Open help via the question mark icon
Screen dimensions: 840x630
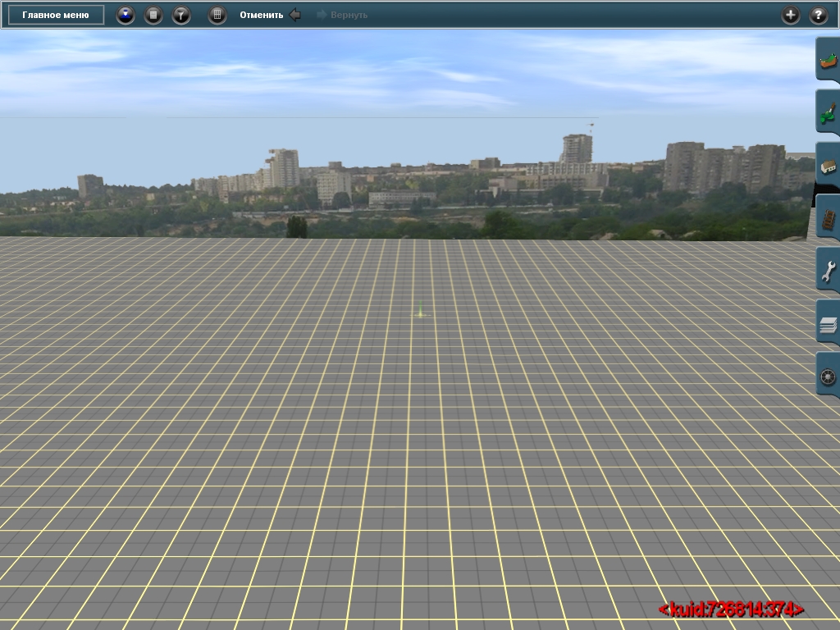pyautogui.click(x=818, y=15)
